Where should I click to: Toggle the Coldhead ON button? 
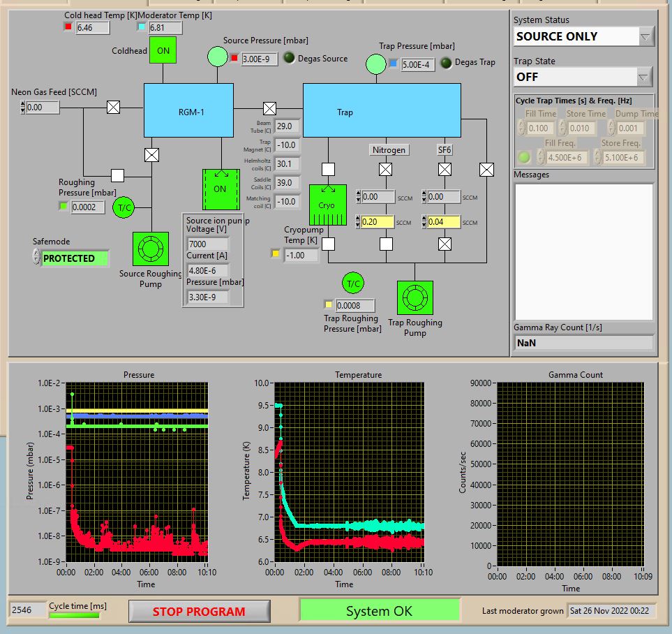[x=163, y=50]
